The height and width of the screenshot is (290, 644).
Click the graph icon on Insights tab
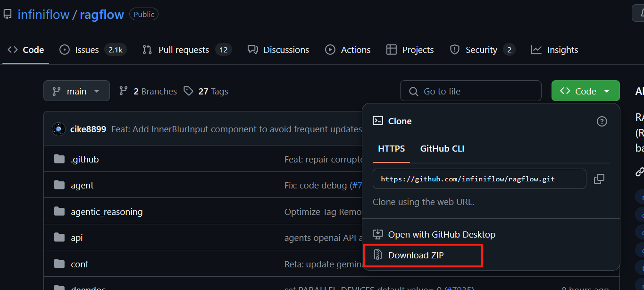pyautogui.click(x=536, y=50)
